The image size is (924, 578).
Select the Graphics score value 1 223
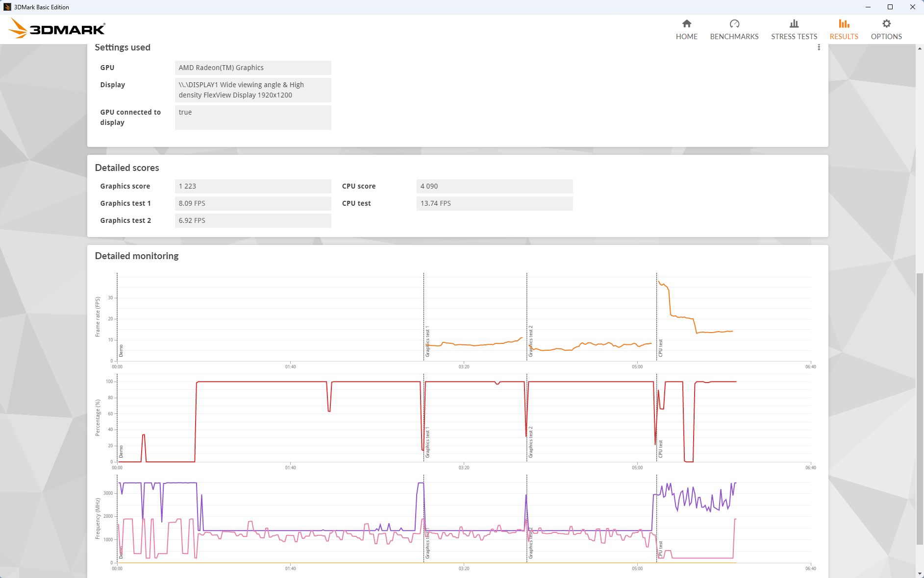coord(253,186)
